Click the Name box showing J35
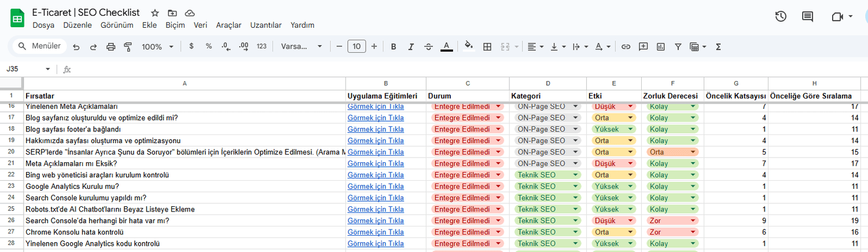 click(28, 69)
